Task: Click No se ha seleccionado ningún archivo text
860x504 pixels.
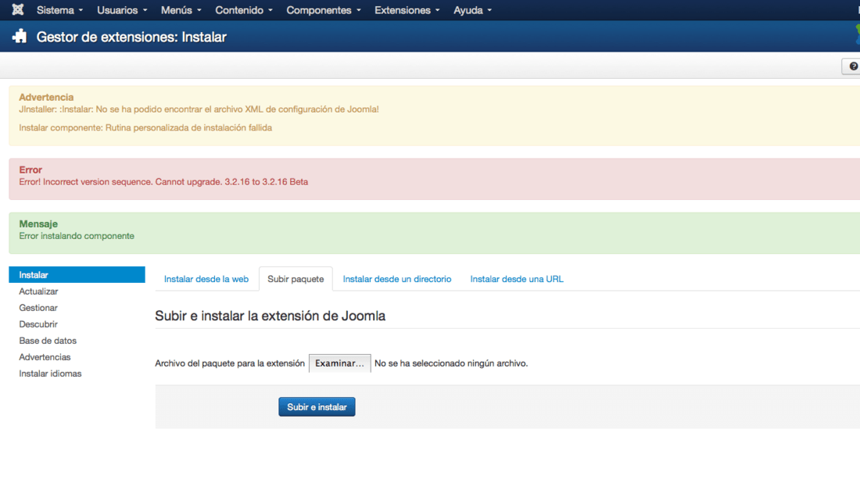Action: [x=451, y=363]
